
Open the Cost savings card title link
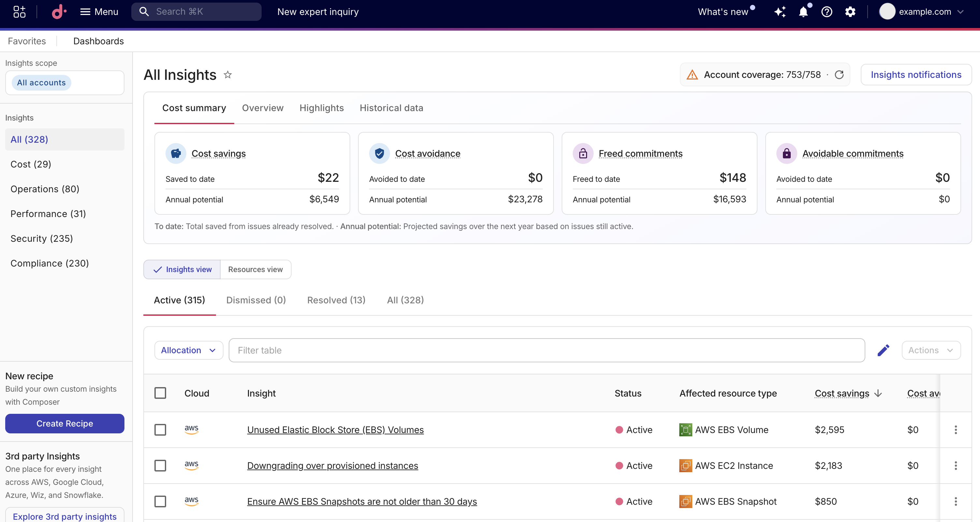click(x=218, y=153)
